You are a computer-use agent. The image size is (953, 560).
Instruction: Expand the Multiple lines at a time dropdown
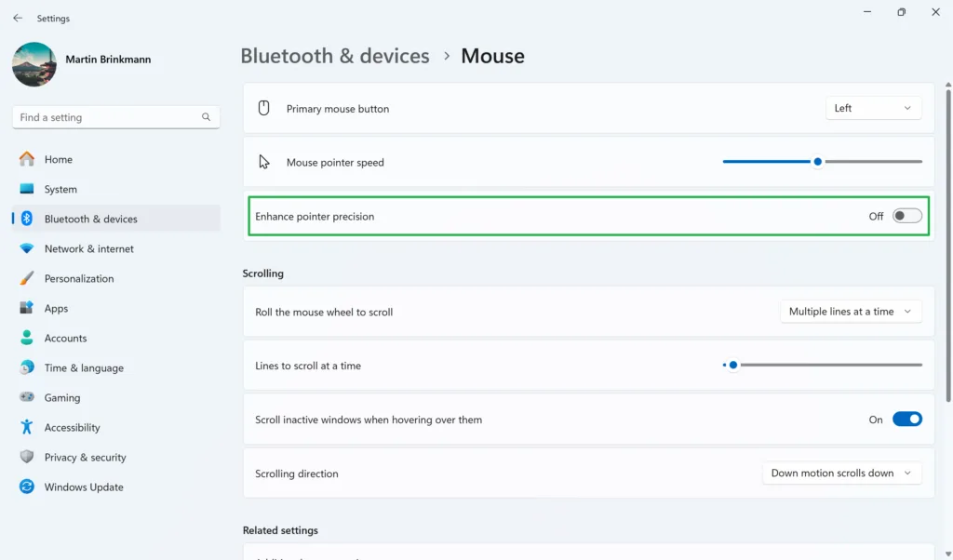[850, 312]
